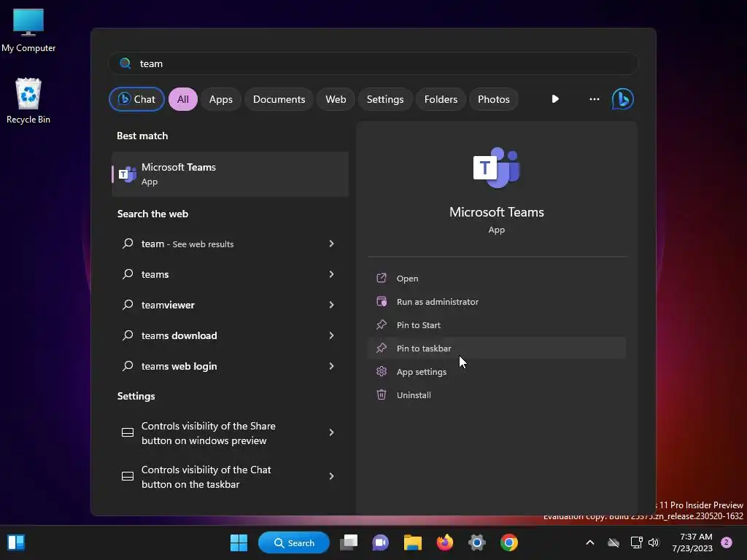This screenshot has height=560, width=747.
Task: Choose Run as administrator
Action: 497,301
